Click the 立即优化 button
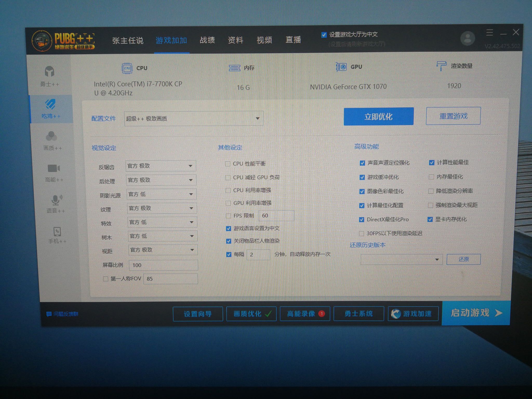 (x=378, y=117)
